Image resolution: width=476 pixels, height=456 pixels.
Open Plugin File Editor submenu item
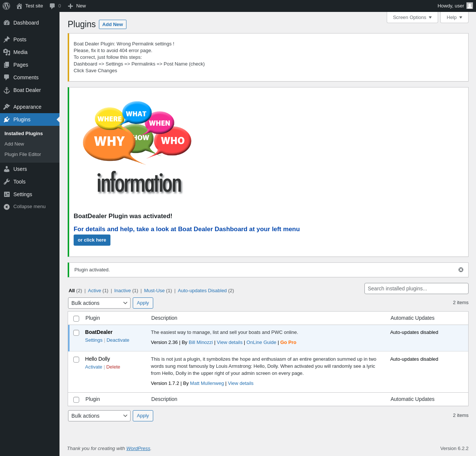(x=23, y=154)
